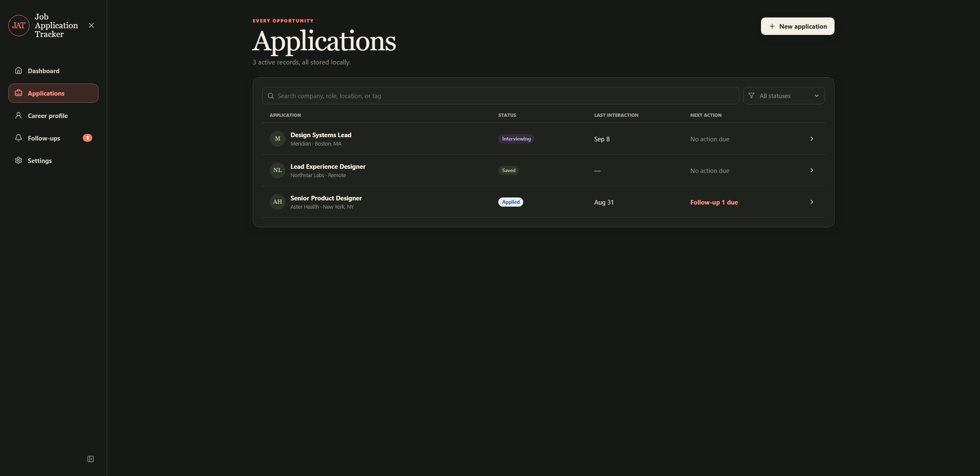The height and width of the screenshot is (476, 980).
Task: Click 'Northstar Labs · Remote' subtitle
Action: click(318, 175)
